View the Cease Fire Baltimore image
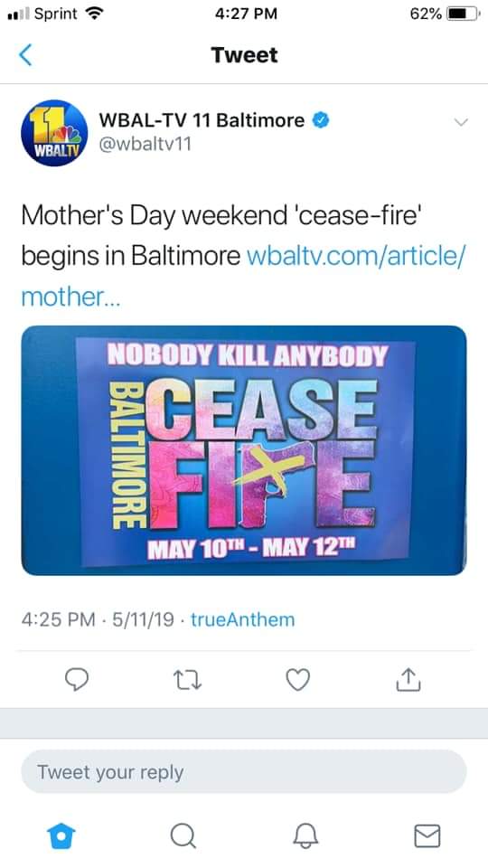Viewport: 488px width, 868px height. pyautogui.click(x=244, y=450)
